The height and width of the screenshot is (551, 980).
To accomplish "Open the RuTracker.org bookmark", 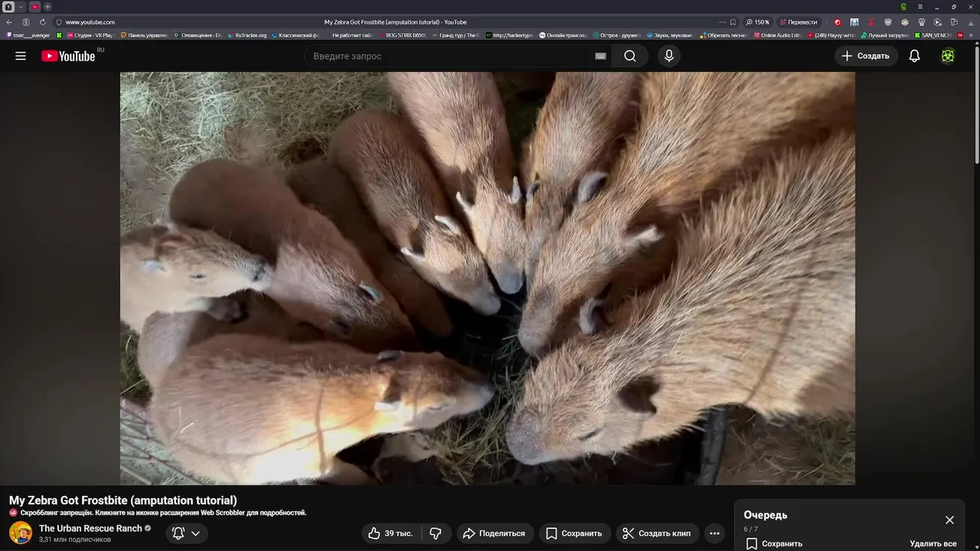I will [x=247, y=35].
